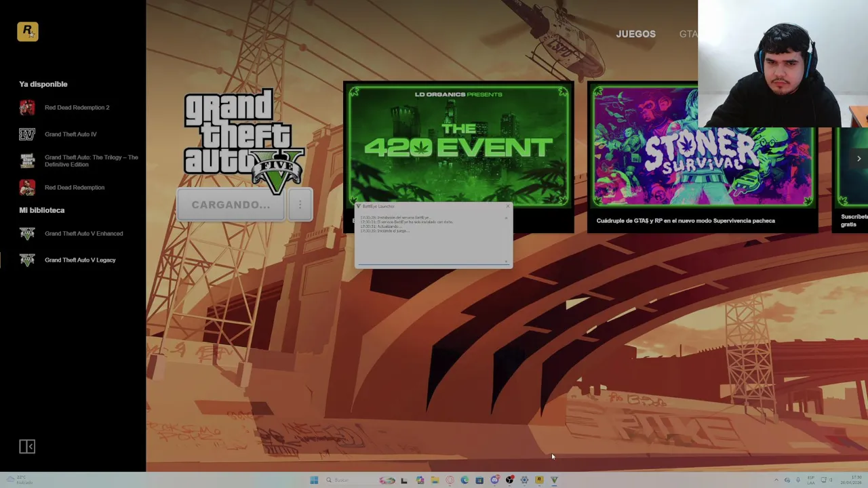Open the clock and date flyout
This screenshot has height=488, width=868.
point(852,480)
